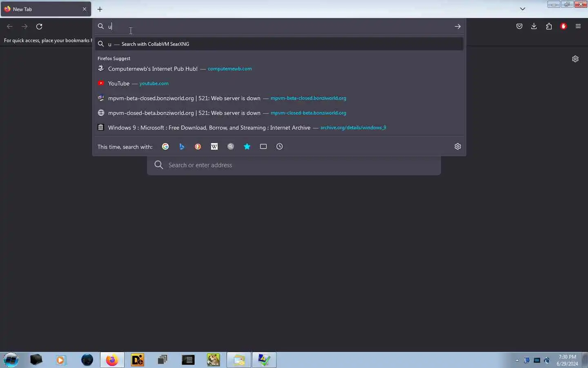The height and width of the screenshot is (368, 588).
Task: Open the black box taskbar icon
Action: click(36, 360)
